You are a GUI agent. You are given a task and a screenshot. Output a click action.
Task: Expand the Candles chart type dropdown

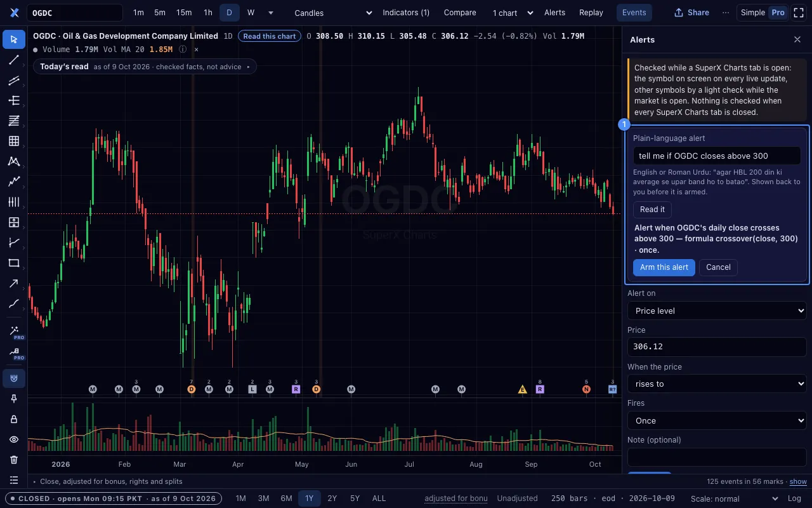[x=333, y=13]
